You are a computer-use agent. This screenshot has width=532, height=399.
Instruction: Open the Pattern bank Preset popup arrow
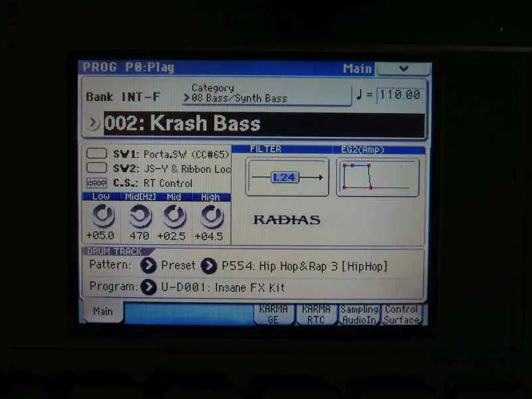tap(148, 266)
